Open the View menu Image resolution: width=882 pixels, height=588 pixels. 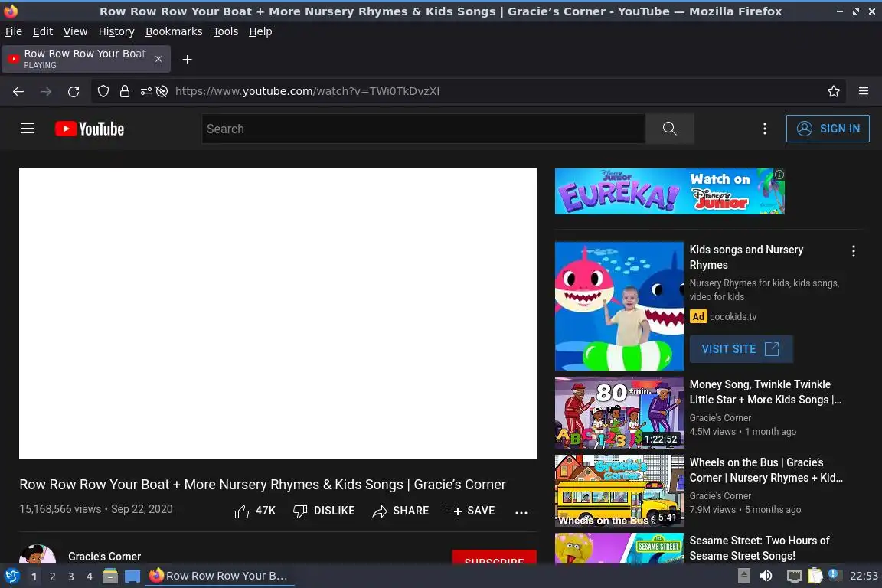click(75, 31)
